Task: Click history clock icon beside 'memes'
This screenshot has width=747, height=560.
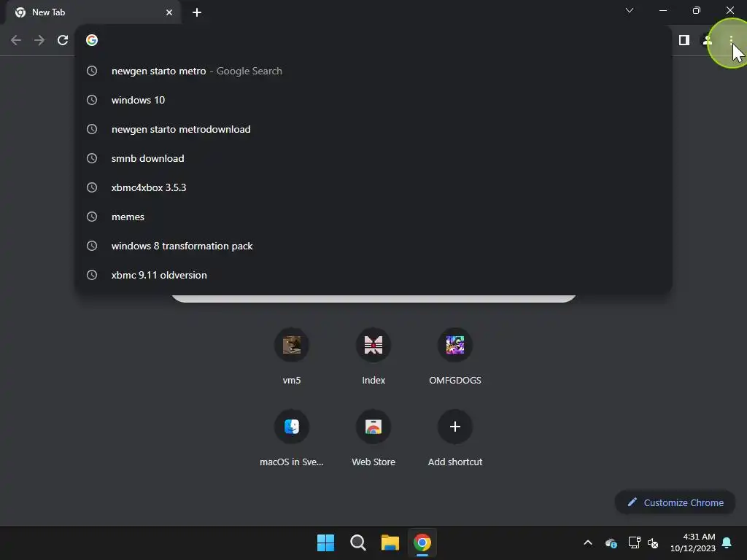Action: tap(92, 217)
